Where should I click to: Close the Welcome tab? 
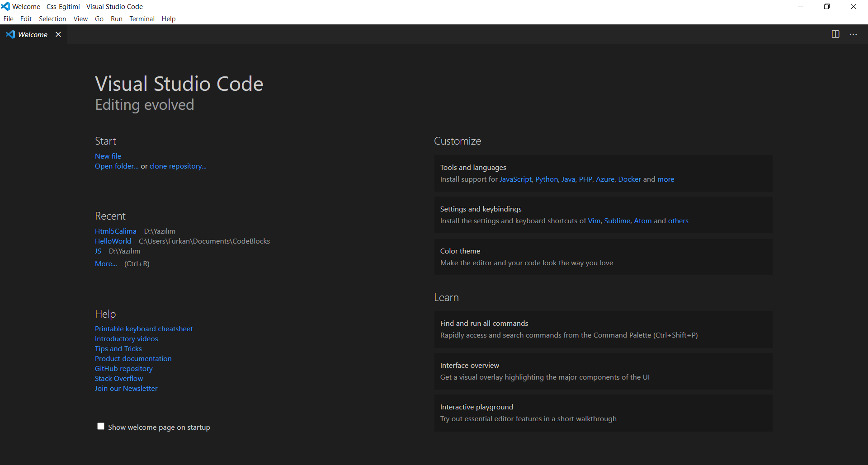(58, 34)
